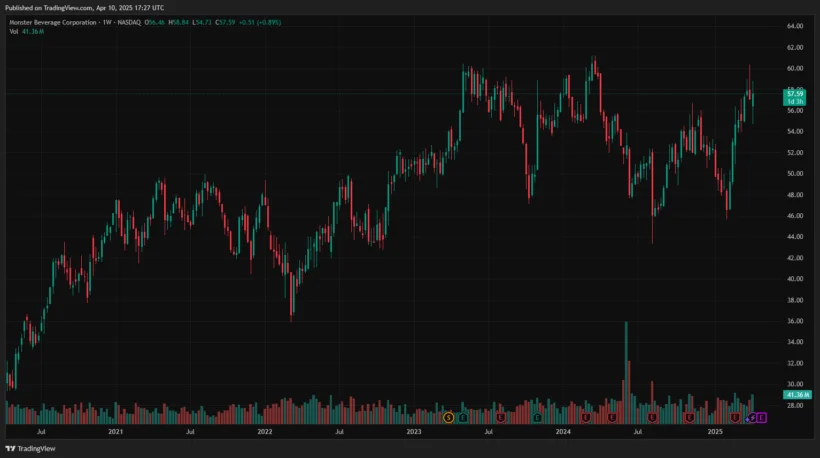The height and width of the screenshot is (458, 820).
Task: Click the Vol indicator legend label
Action: (x=14, y=32)
